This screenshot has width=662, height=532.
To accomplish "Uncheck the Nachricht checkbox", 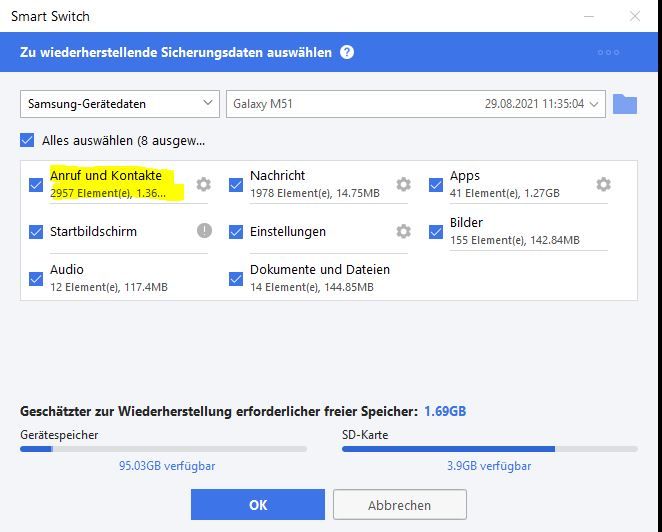I will tap(236, 185).
